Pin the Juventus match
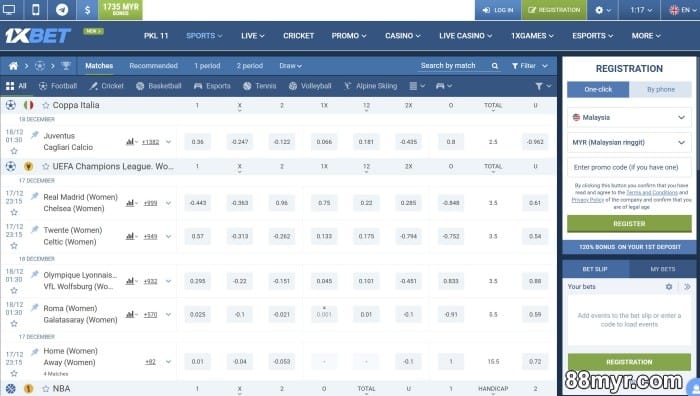Screen dimensions: 700x396 34,135
